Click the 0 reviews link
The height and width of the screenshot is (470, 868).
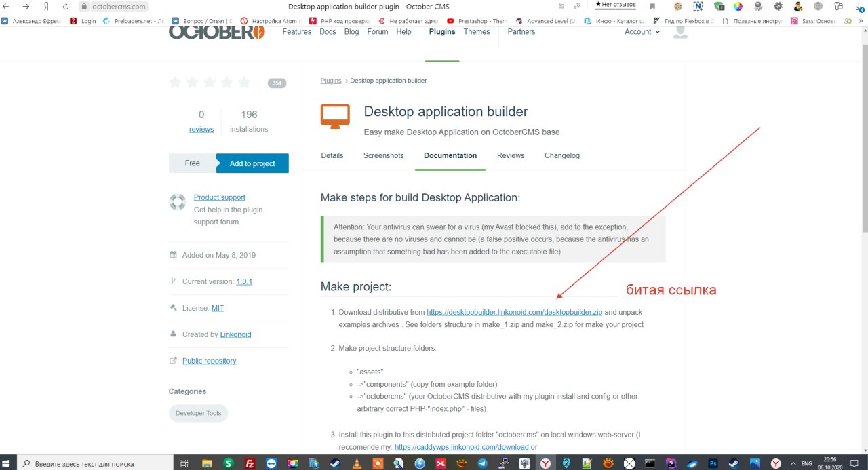201,129
